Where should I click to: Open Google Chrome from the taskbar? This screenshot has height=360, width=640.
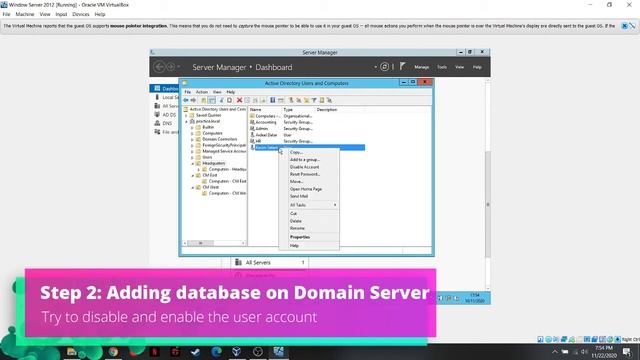[x=113, y=351]
